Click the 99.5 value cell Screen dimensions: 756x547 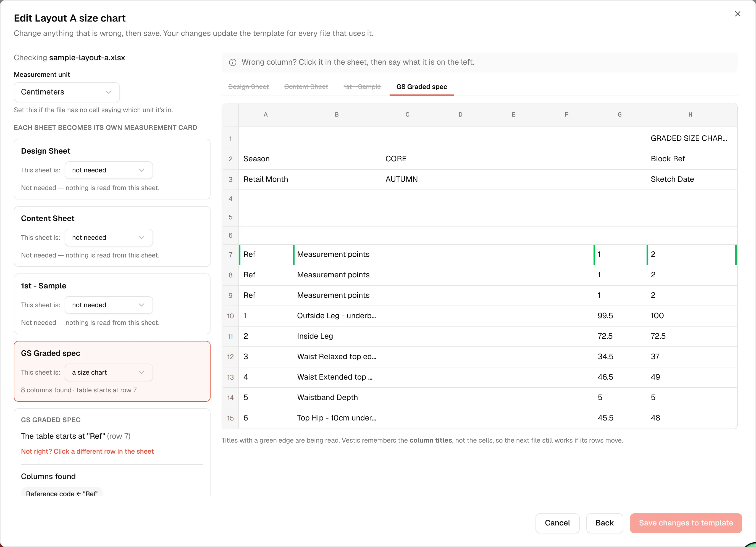pos(620,316)
